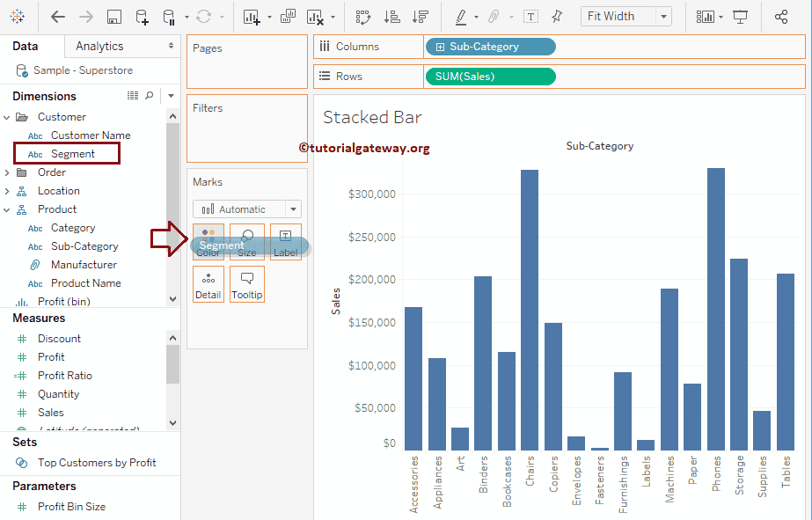Image resolution: width=812 pixels, height=520 pixels.
Task: Click the Save workbook icon
Action: pos(113,17)
